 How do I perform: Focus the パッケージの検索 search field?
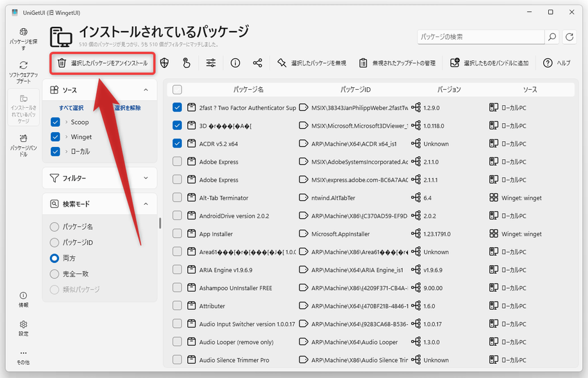coord(481,37)
